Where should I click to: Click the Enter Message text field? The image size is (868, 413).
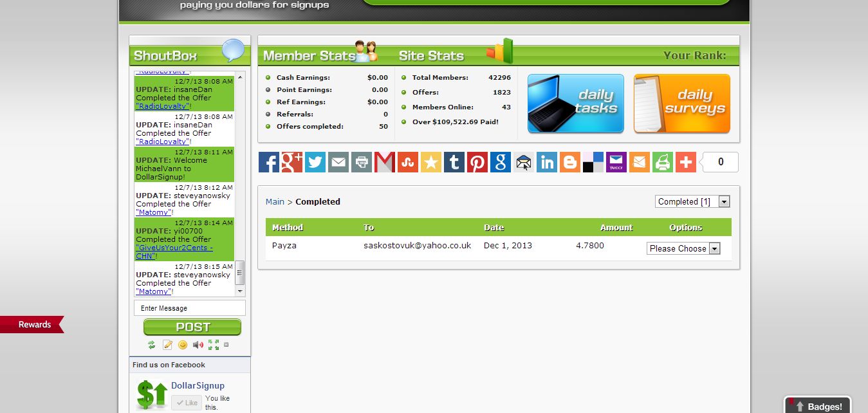(x=190, y=308)
